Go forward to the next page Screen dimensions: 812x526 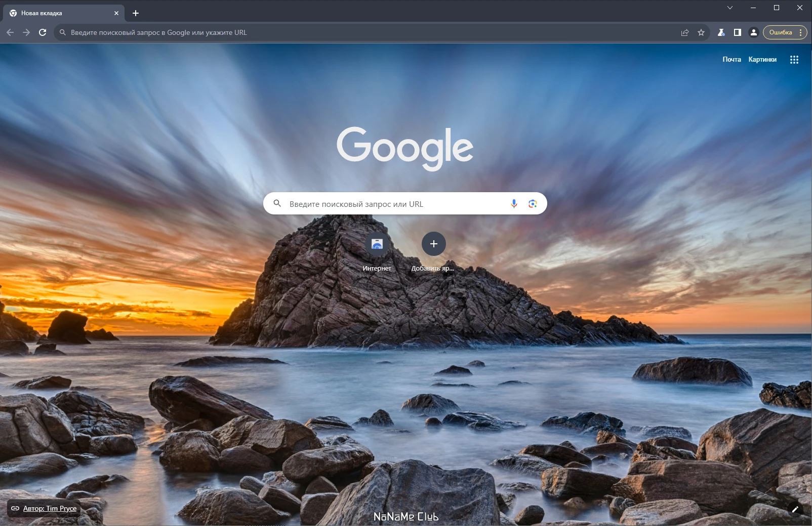click(26, 32)
